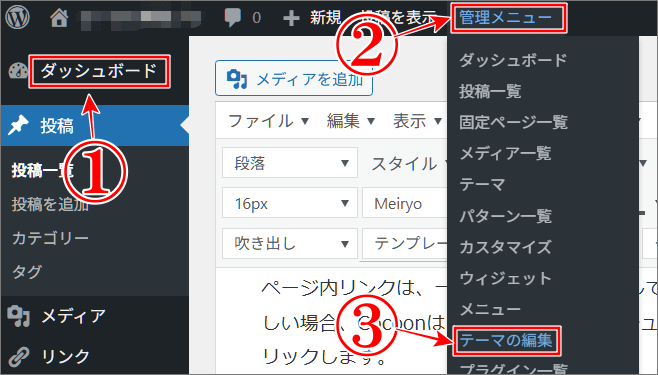Select 投稿一覧 in the 管理メニュー dropdown

(490, 91)
